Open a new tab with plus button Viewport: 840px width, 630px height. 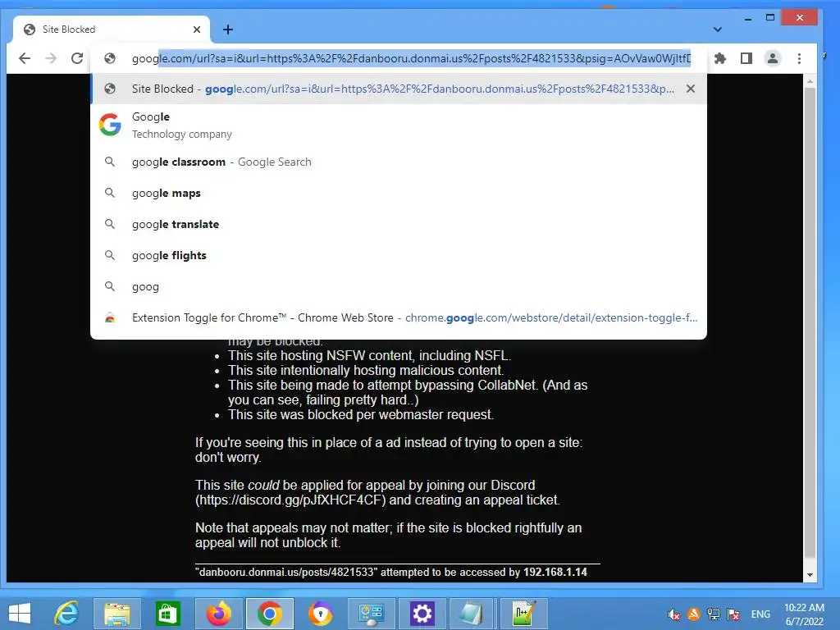point(228,30)
